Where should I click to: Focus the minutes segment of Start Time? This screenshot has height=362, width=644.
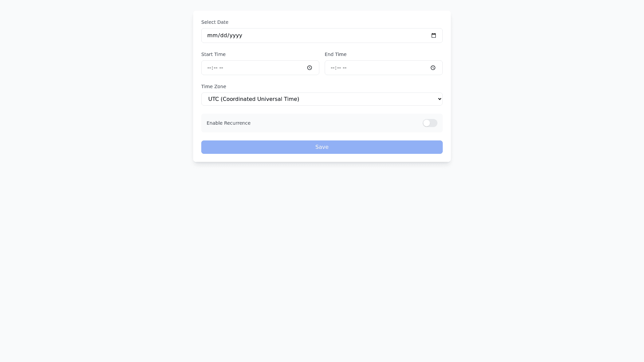(215, 68)
